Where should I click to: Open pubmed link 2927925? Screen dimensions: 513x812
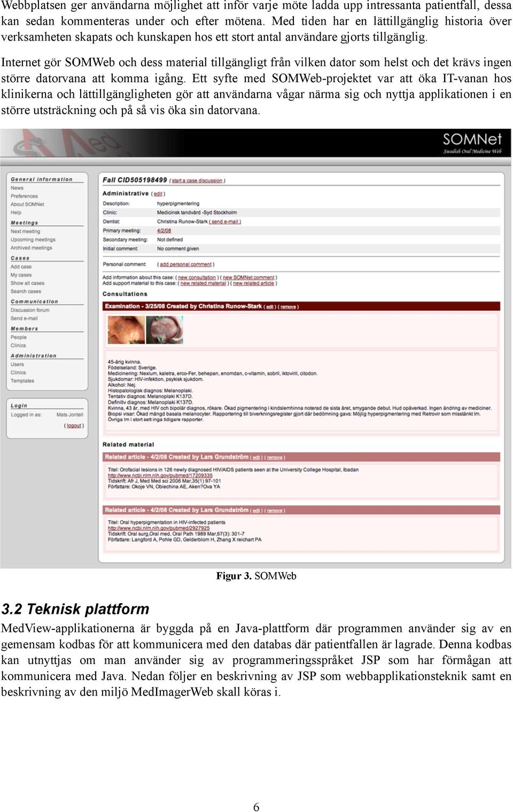[158, 528]
